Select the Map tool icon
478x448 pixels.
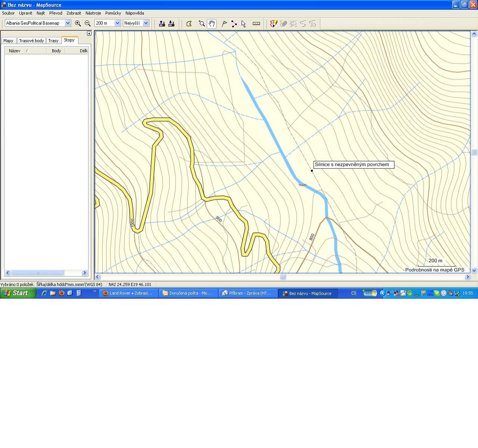pyautogui.click(x=189, y=24)
